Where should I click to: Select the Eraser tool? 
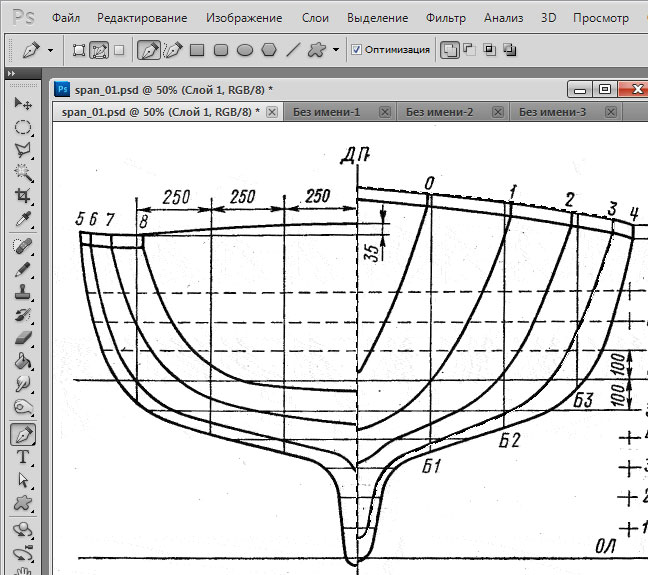[22, 339]
